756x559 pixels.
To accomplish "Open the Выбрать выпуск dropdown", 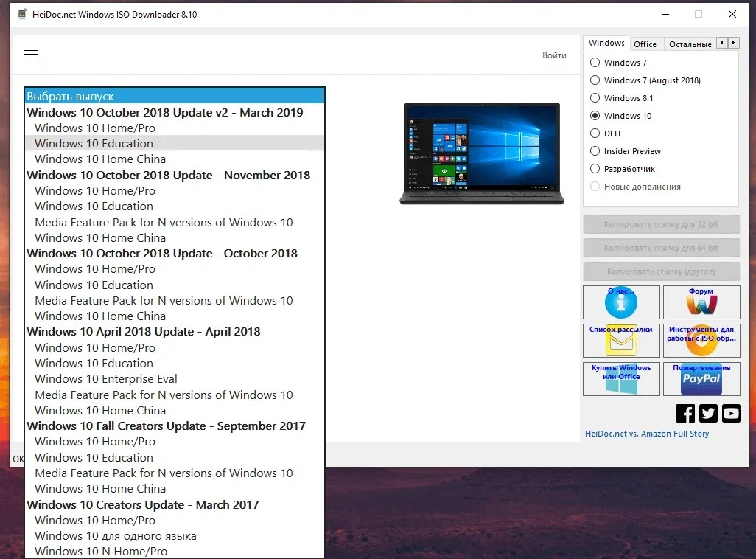I will (174, 95).
